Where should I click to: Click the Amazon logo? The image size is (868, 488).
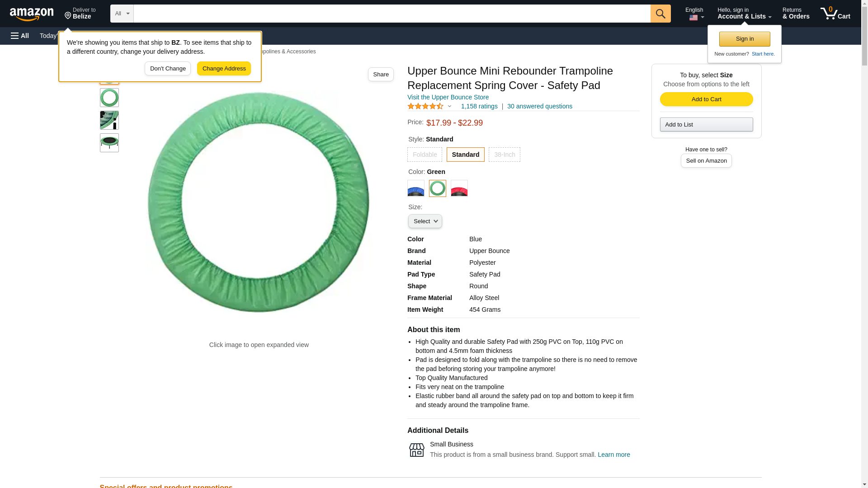pyautogui.click(x=32, y=14)
